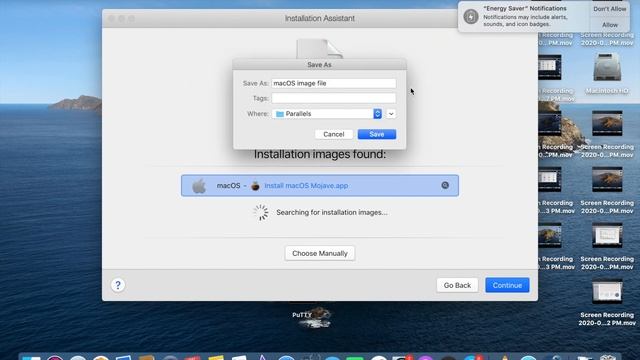
Task: Open the help question mark button
Action: tap(118, 285)
